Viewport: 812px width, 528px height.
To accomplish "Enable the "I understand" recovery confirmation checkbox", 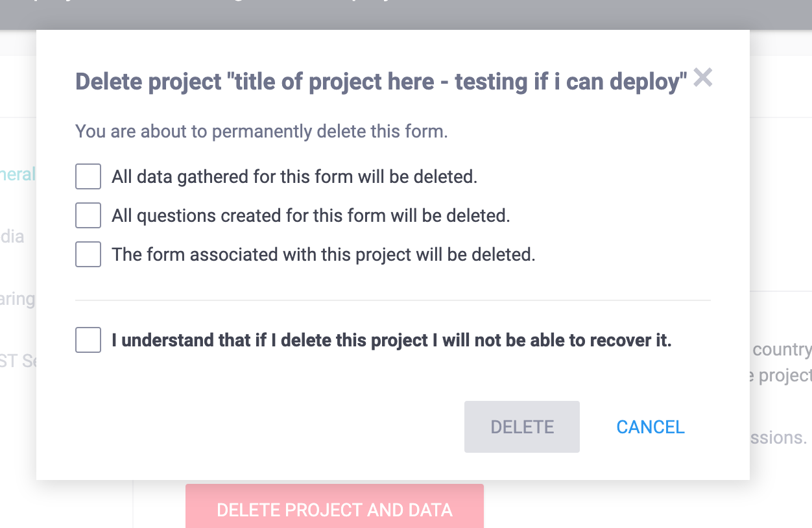I will 88,340.
